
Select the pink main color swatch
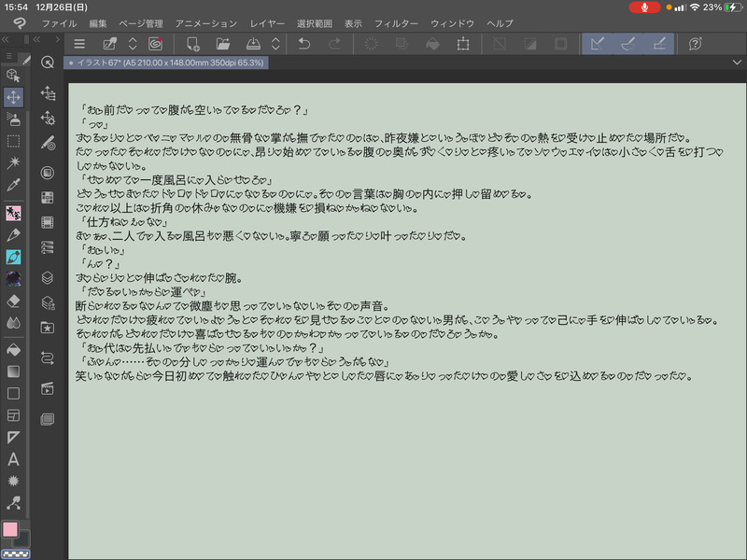point(10,528)
